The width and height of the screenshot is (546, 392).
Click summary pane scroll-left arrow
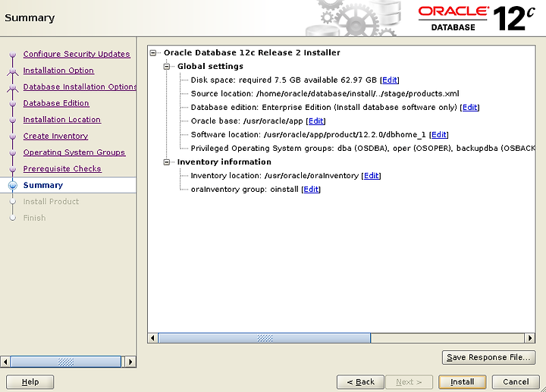point(152,338)
